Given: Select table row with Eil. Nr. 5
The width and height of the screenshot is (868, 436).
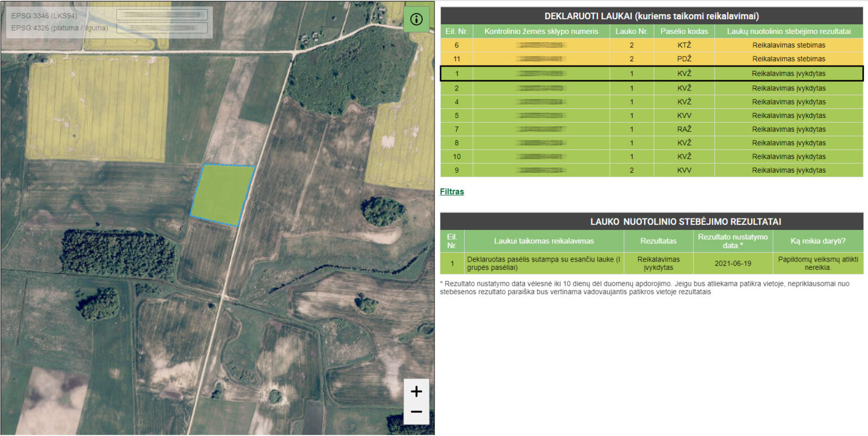Looking at the screenshot, I should pos(651,116).
